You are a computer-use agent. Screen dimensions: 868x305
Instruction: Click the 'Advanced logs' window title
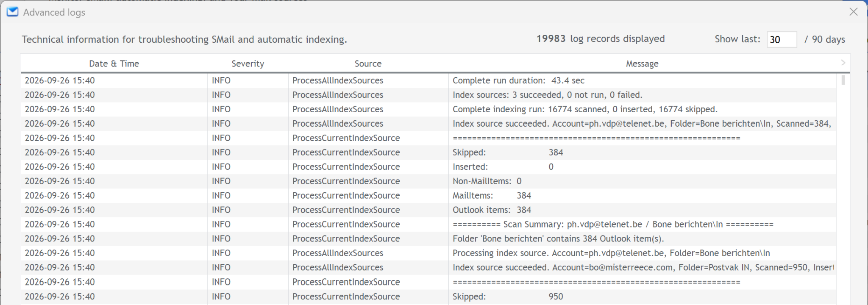(54, 12)
